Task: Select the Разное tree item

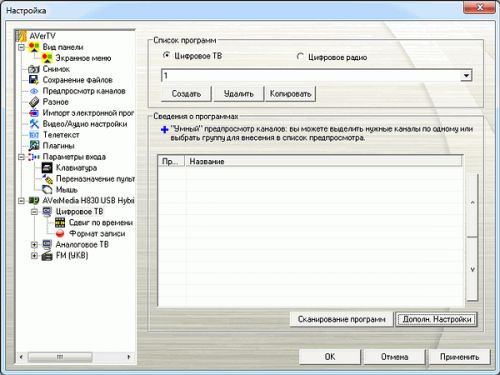Action: click(55, 102)
